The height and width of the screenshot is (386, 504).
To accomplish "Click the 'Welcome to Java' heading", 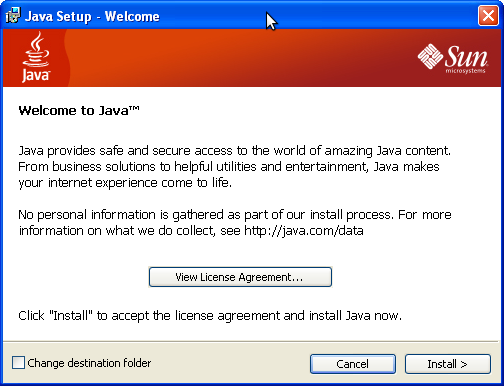I will click(79, 110).
